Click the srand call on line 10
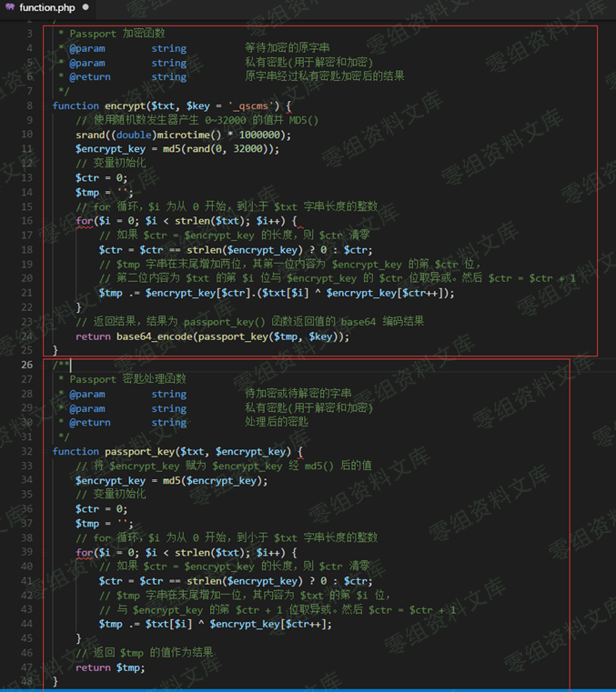This screenshot has width=616, height=692. point(90,135)
